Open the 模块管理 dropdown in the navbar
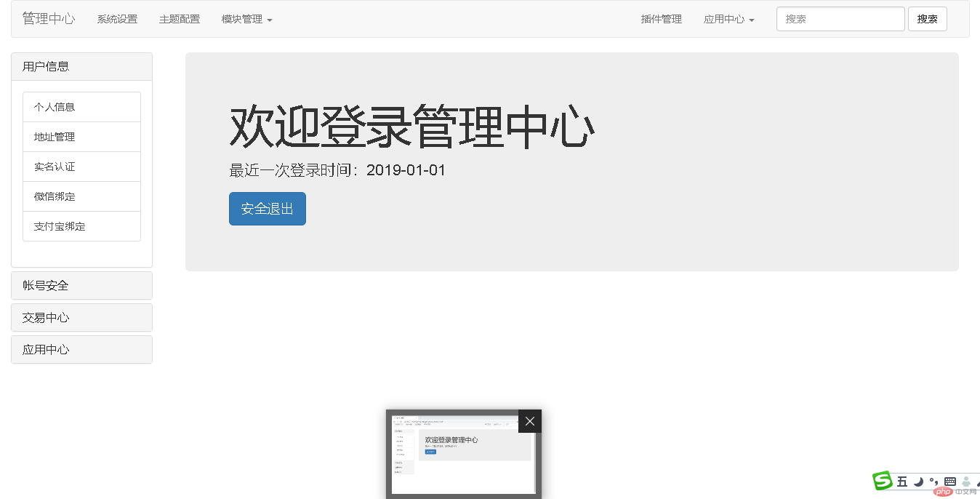 [x=247, y=19]
